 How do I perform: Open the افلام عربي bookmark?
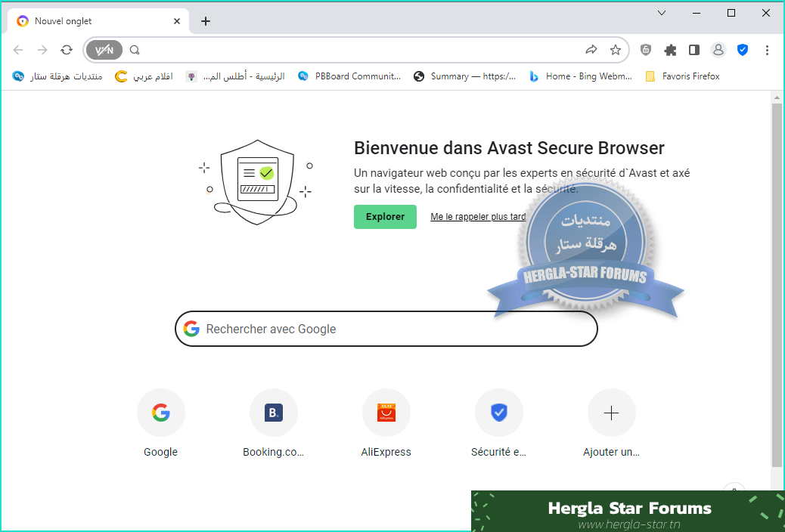pos(144,76)
